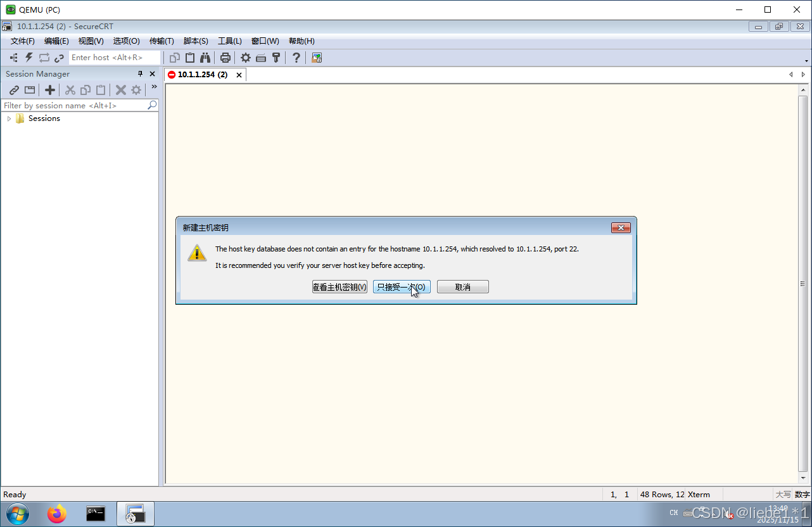Close the Session Manager panel
Viewport: 812px width, 527px height.
(x=152, y=74)
